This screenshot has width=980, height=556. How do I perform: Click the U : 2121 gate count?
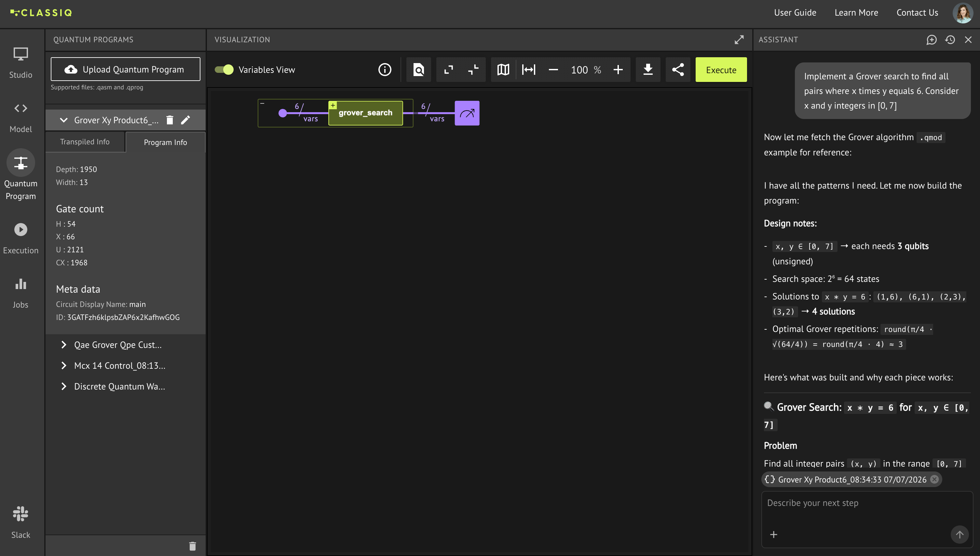click(70, 250)
